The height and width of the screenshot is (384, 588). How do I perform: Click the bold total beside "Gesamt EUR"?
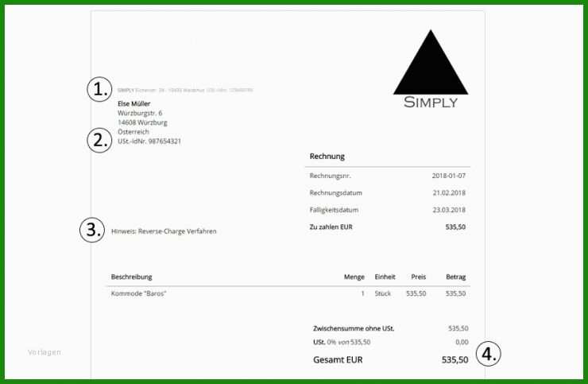pyautogui.click(x=455, y=359)
